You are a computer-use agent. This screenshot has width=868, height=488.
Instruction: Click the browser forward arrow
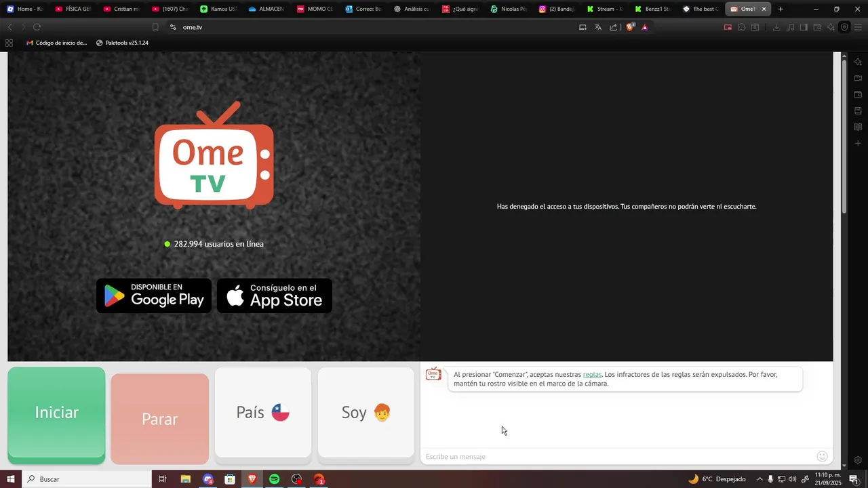[x=23, y=27]
